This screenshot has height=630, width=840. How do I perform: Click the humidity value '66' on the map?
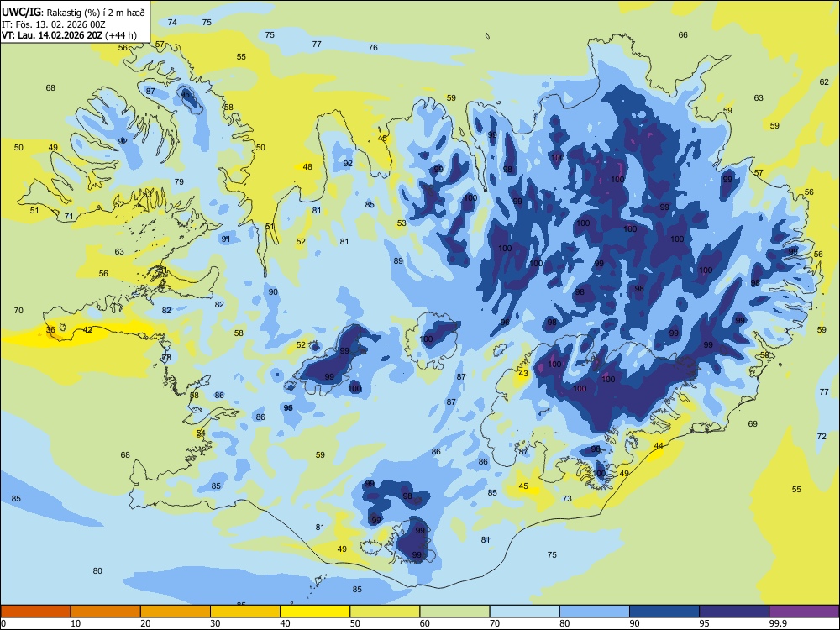pyautogui.click(x=683, y=34)
